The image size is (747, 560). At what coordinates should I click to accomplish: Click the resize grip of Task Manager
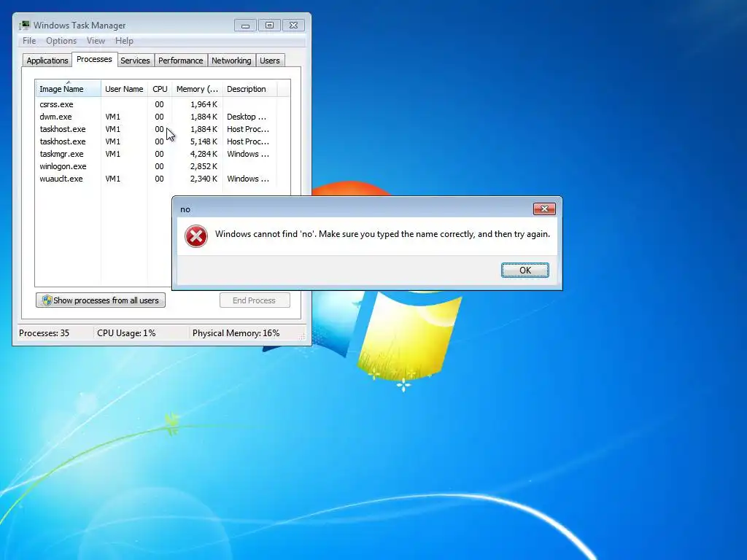click(x=301, y=337)
